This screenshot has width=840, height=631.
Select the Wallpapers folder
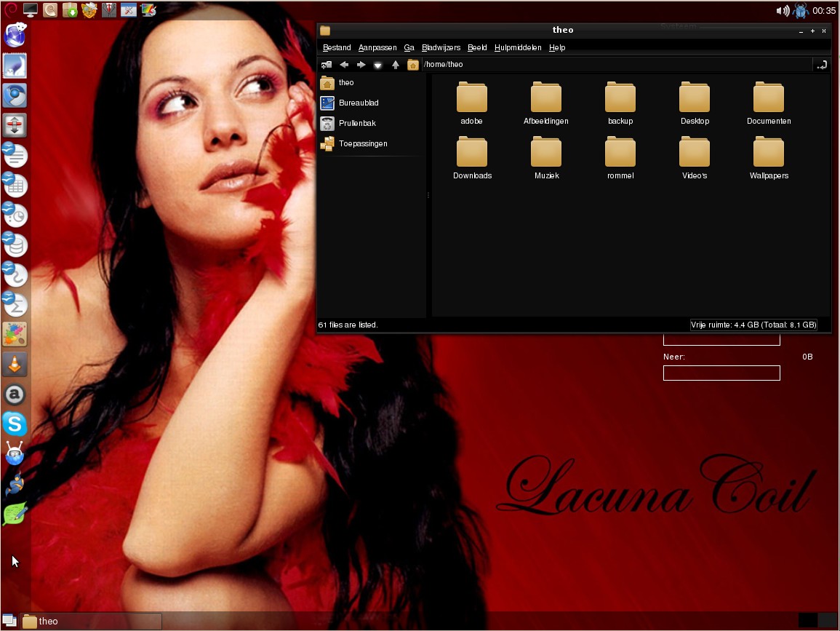769,158
